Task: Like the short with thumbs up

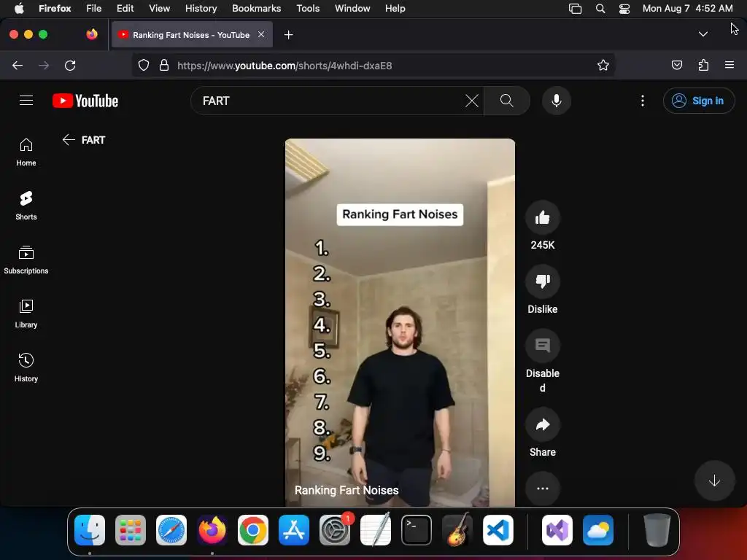Action: pos(542,218)
